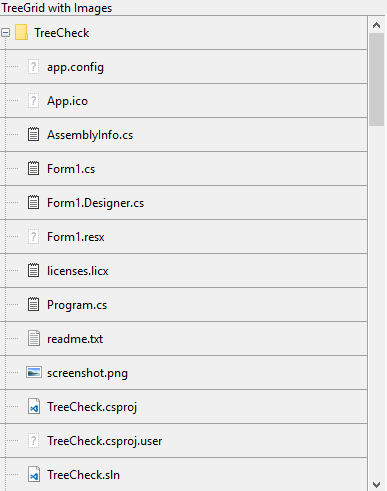Click the scrollbar down arrow

(x=377, y=484)
